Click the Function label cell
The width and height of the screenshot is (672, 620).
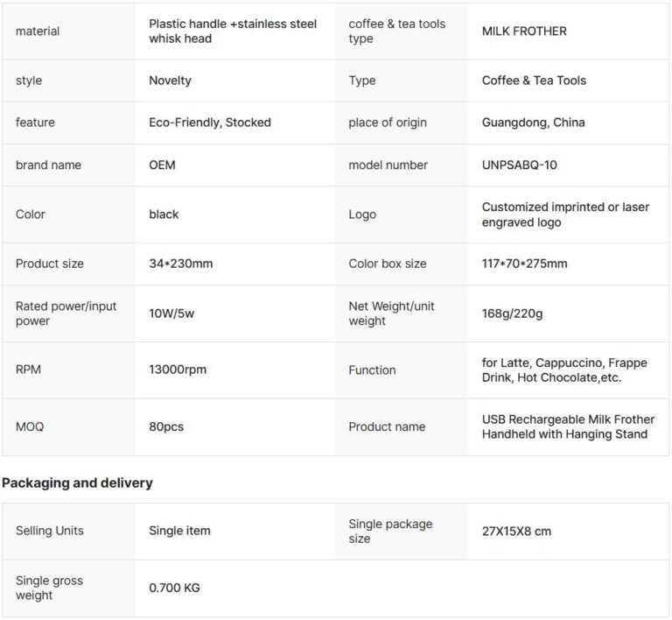(402, 370)
